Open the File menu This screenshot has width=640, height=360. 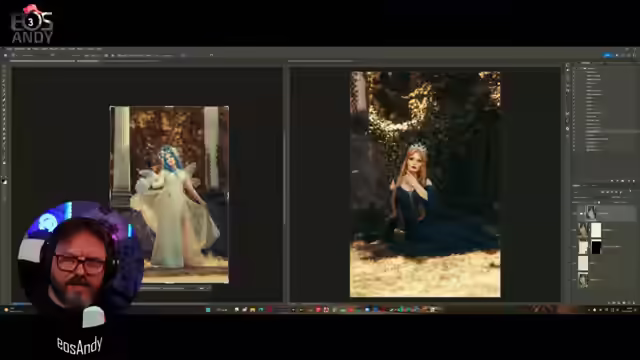[9, 49]
